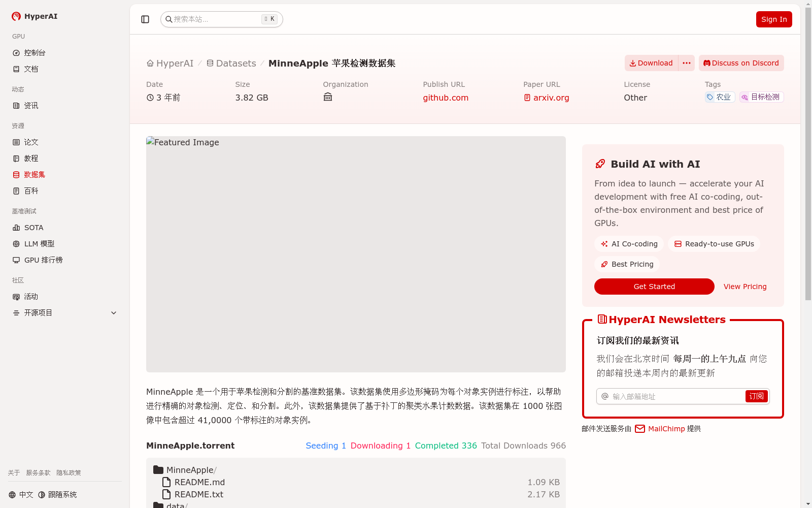Click the 关于 footer link
812x508 pixels.
(x=14, y=473)
